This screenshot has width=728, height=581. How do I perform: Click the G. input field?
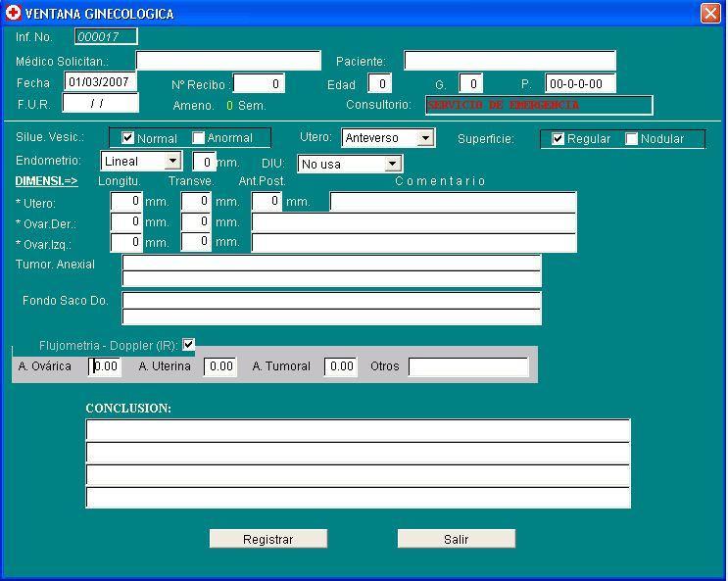pos(470,83)
